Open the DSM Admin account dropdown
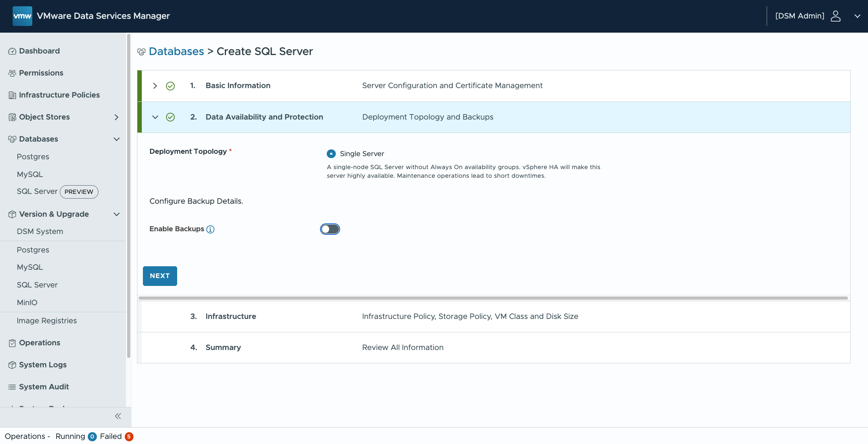This screenshot has width=868, height=444. [857, 16]
